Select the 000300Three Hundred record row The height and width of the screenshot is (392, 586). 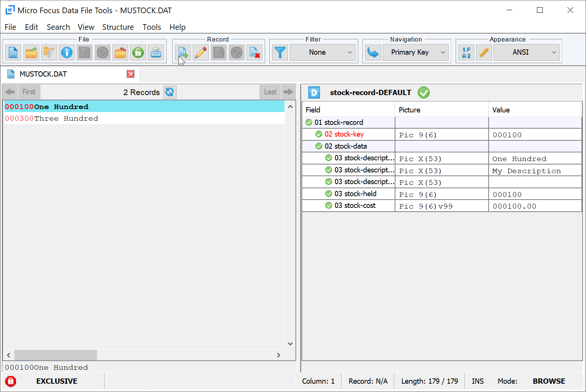(x=51, y=118)
